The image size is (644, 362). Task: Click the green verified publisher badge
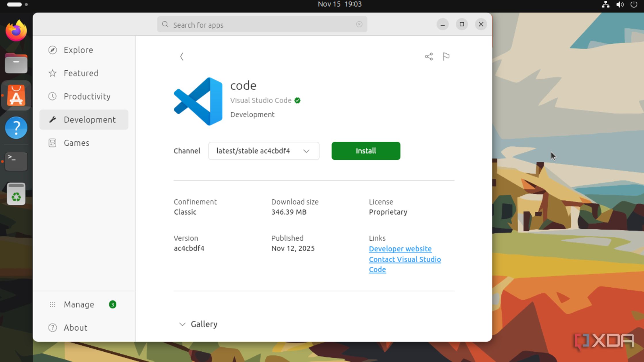298,101
